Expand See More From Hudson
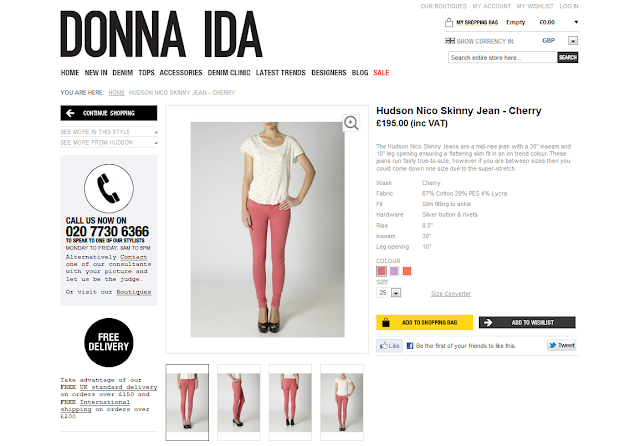Screen dimensions: 640x446 [x=109, y=142]
